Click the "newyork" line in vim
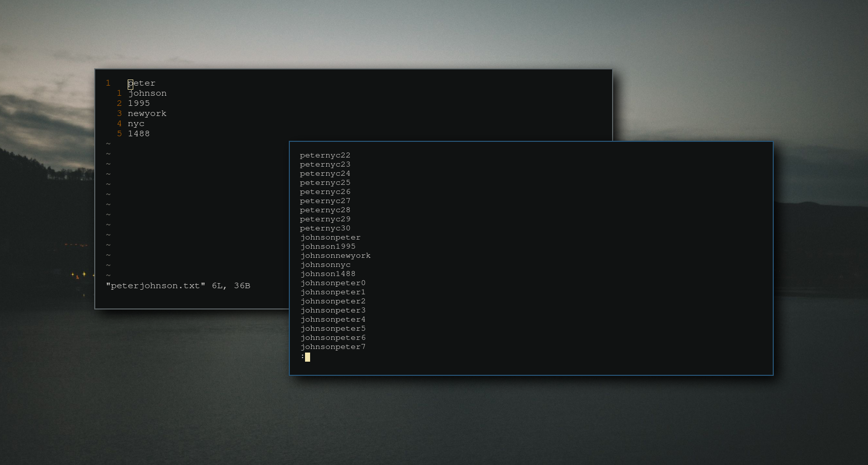 [x=147, y=114]
